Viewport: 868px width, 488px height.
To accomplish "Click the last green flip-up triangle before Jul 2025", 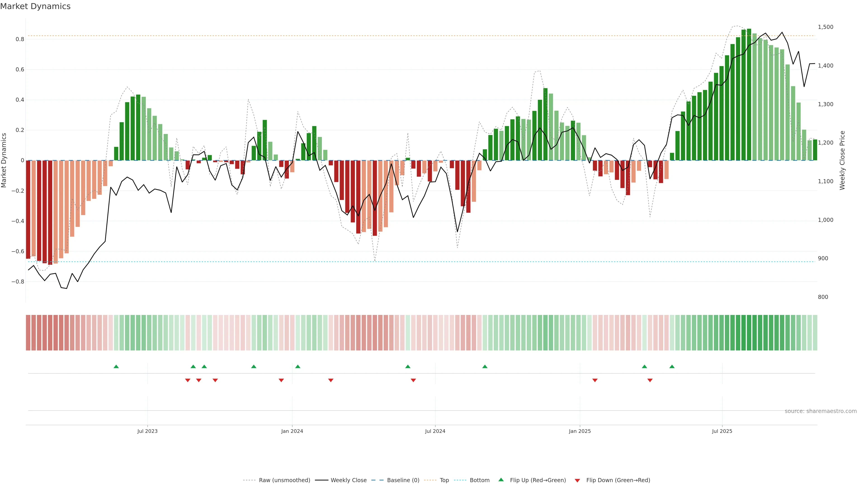I will point(672,366).
